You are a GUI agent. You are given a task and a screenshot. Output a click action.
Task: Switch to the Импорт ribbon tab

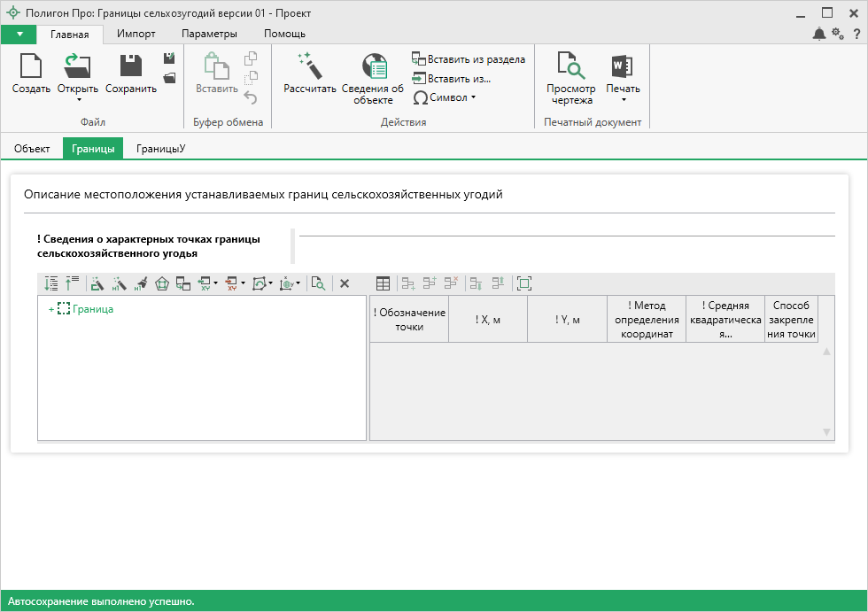pyautogui.click(x=136, y=34)
